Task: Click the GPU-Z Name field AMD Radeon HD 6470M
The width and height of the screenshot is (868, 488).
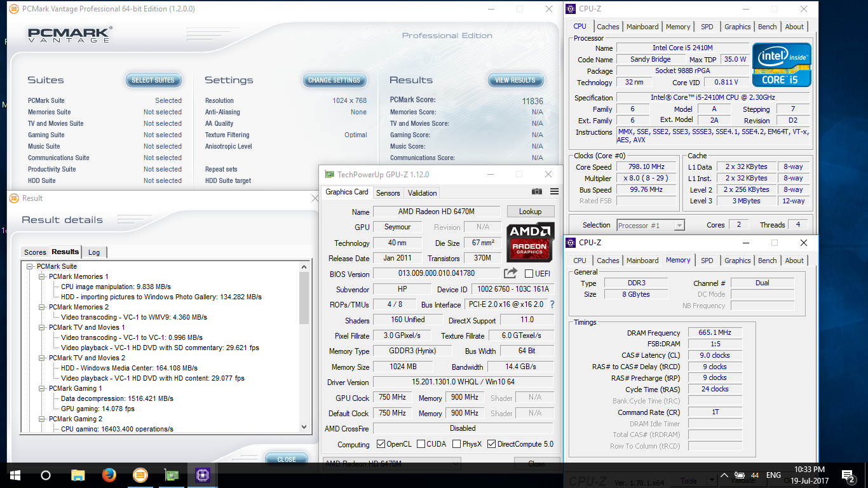Action: [x=437, y=212]
